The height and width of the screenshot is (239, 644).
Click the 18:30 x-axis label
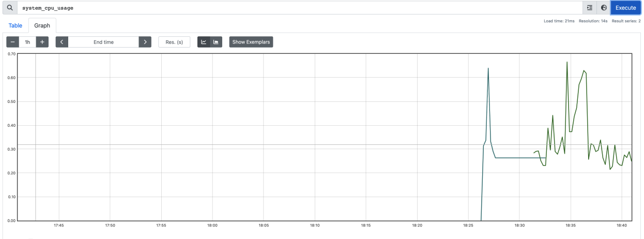click(x=520, y=226)
